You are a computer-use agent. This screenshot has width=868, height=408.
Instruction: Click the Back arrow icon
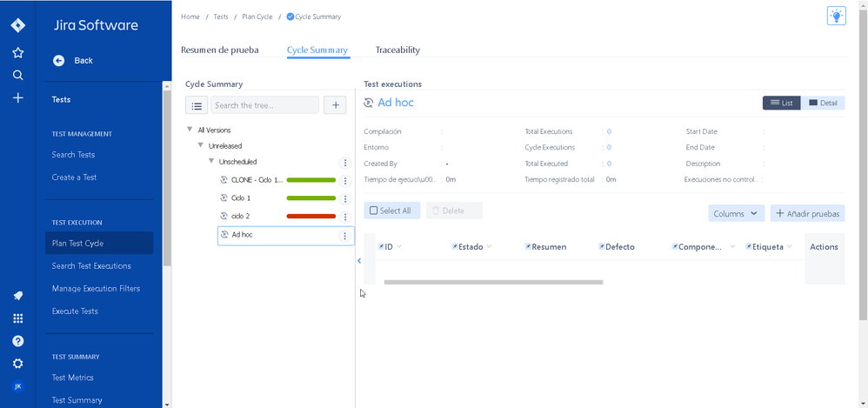tap(58, 61)
